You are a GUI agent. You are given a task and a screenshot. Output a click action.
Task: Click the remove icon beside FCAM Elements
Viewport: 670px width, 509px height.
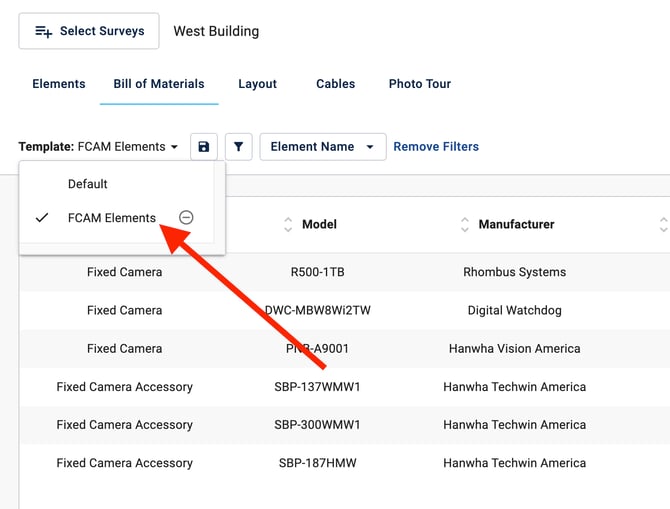pyautogui.click(x=186, y=218)
